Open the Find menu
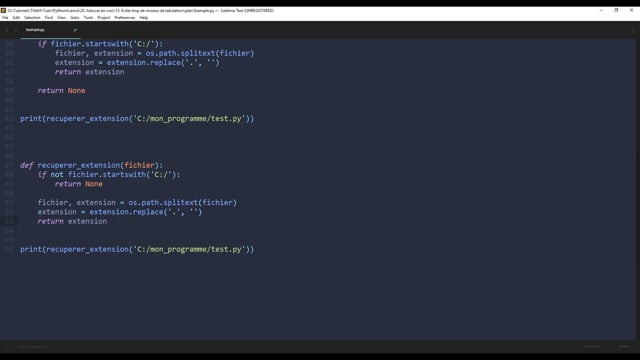640x360 pixels. point(49,18)
